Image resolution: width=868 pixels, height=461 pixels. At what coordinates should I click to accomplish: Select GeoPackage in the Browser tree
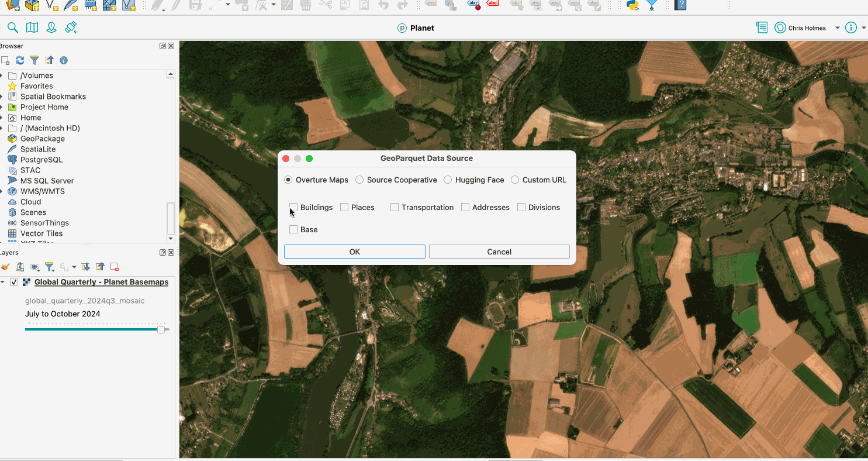(x=43, y=139)
